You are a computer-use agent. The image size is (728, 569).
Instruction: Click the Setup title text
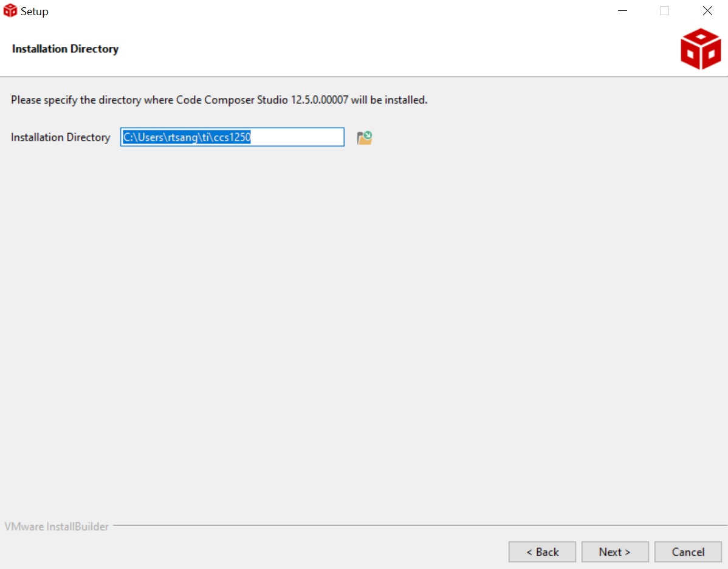[x=33, y=10]
